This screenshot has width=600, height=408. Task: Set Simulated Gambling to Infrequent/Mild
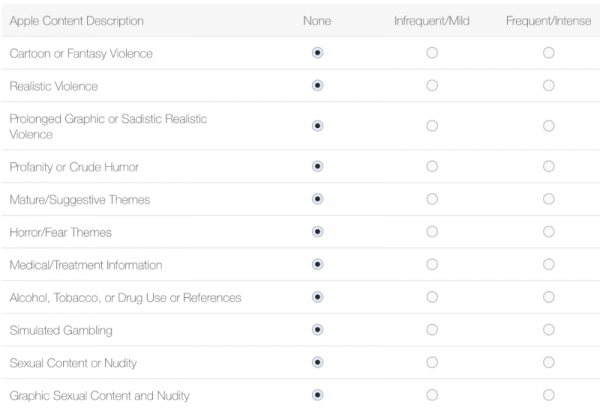[432, 329]
